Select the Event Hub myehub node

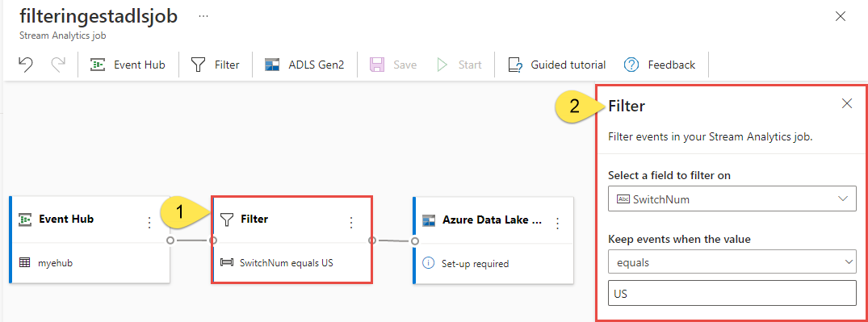click(90, 240)
